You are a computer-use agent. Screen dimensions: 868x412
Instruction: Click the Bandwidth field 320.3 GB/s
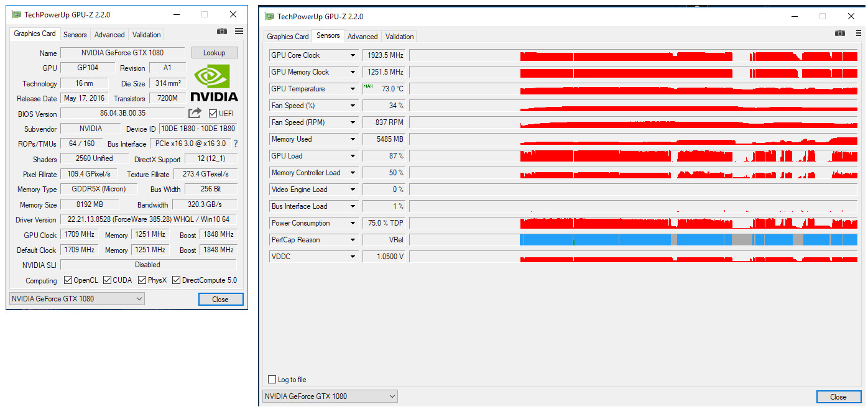[205, 204]
